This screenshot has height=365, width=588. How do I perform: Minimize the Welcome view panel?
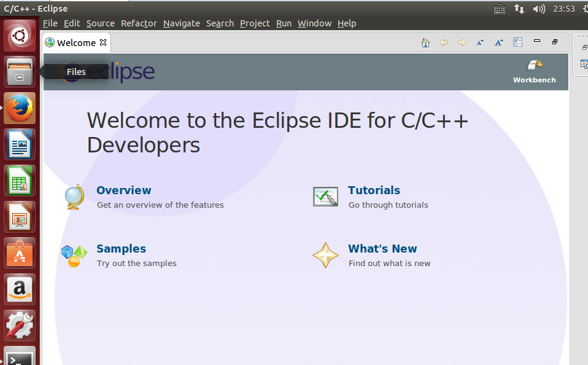coord(537,41)
